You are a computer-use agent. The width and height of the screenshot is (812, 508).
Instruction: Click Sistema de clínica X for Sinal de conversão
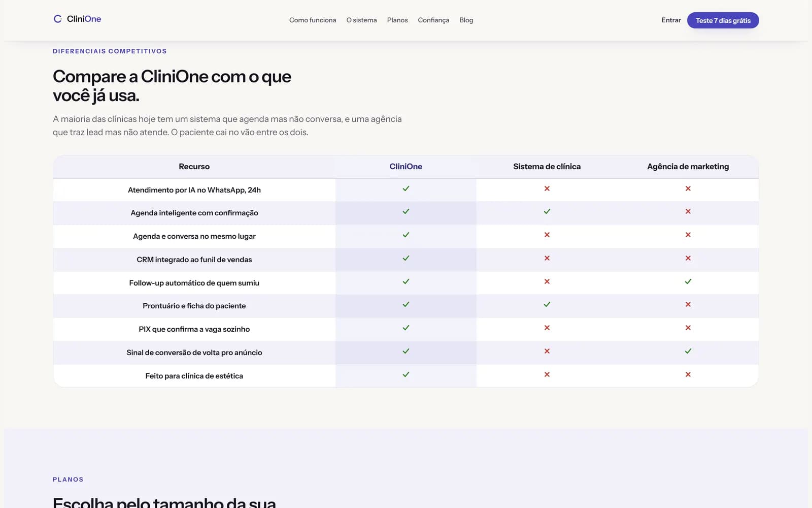click(547, 351)
